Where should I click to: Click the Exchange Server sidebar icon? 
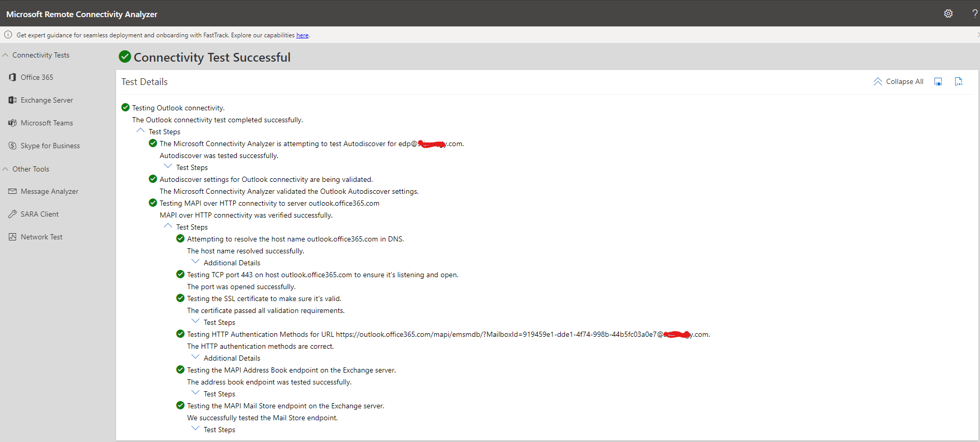point(12,100)
